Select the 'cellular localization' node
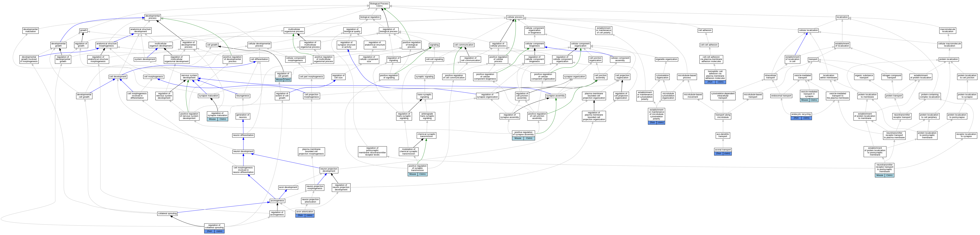This screenshot has height=235, width=980. 808,30
